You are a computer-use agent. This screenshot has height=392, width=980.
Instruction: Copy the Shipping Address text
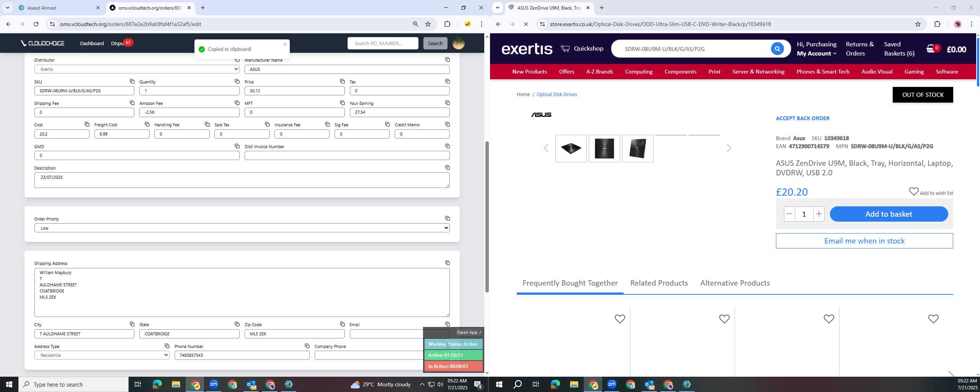tap(448, 263)
